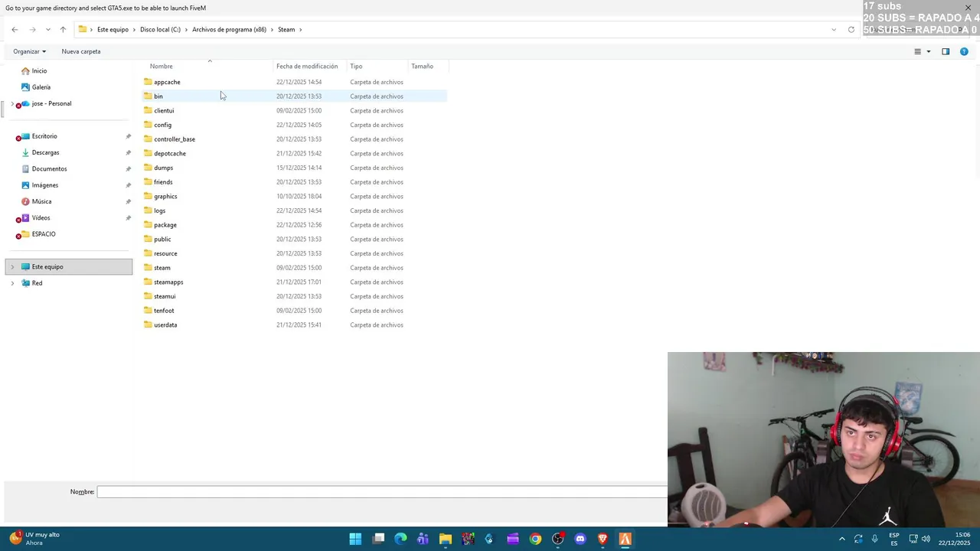The height and width of the screenshot is (551, 980).
Task: Select Galería in the navigation pane
Action: coord(41,87)
